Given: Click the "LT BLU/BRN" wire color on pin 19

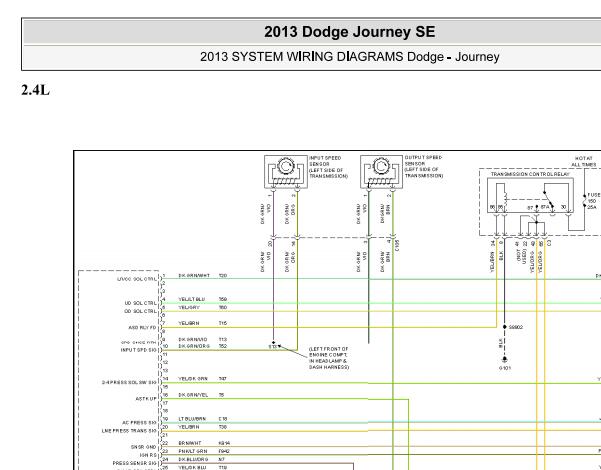Looking at the screenshot, I should pos(192,419).
